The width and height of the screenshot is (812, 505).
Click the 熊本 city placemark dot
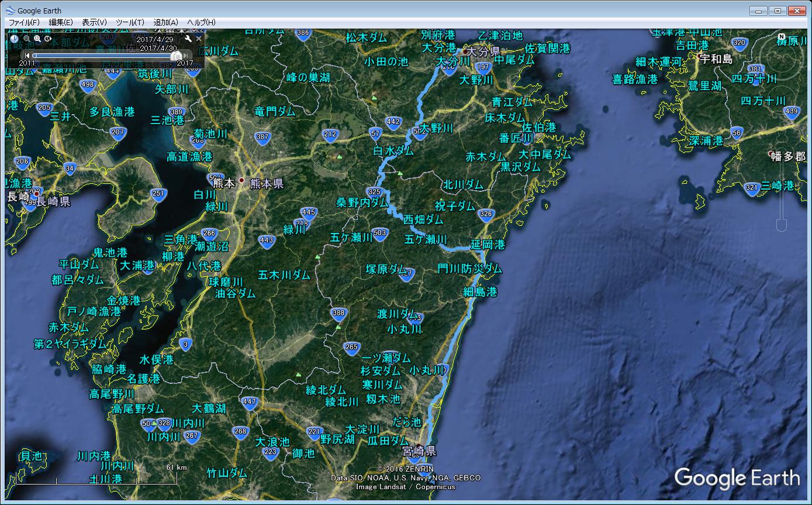point(241,180)
